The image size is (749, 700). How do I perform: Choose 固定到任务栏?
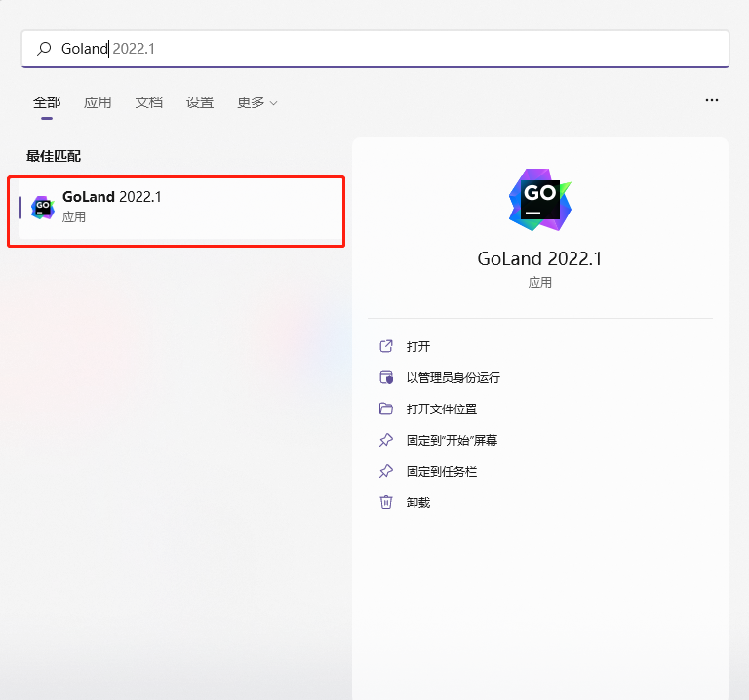coord(442,472)
